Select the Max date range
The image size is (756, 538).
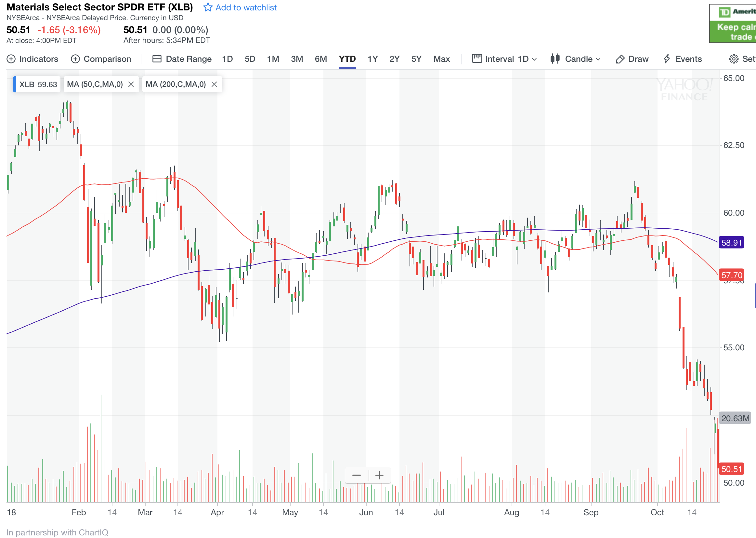tap(441, 59)
